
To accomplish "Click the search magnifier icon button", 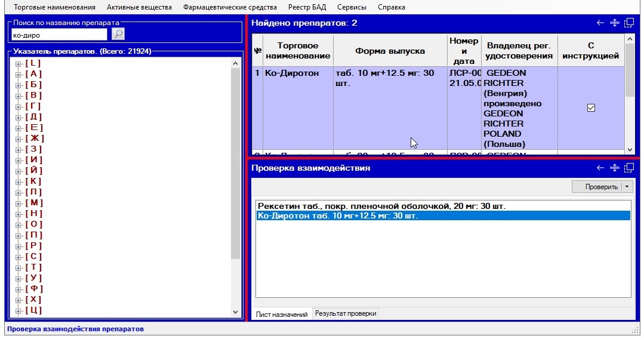I will click(118, 34).
